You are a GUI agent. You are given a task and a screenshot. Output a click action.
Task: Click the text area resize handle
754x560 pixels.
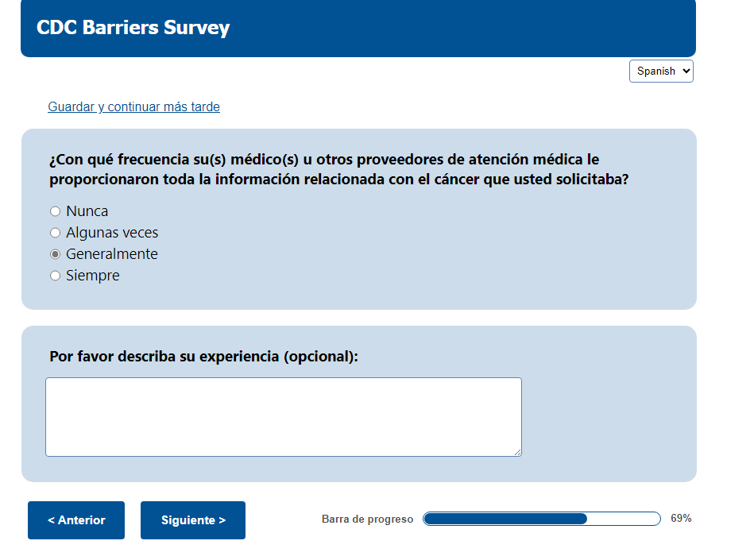517,452
